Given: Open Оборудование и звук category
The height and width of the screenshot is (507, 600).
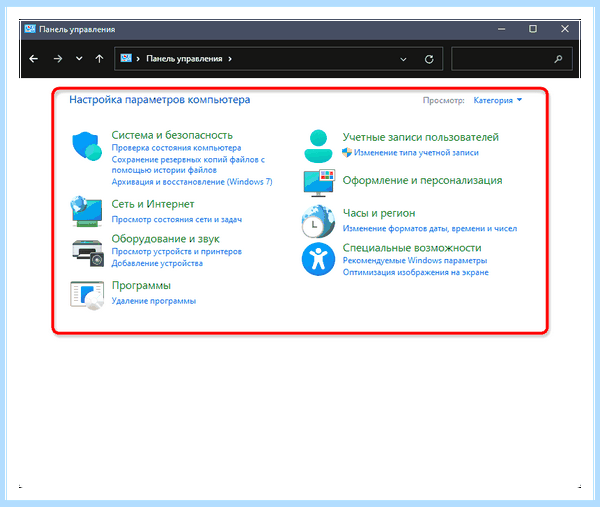Looking at the screenshot, I should coord(165,239).
